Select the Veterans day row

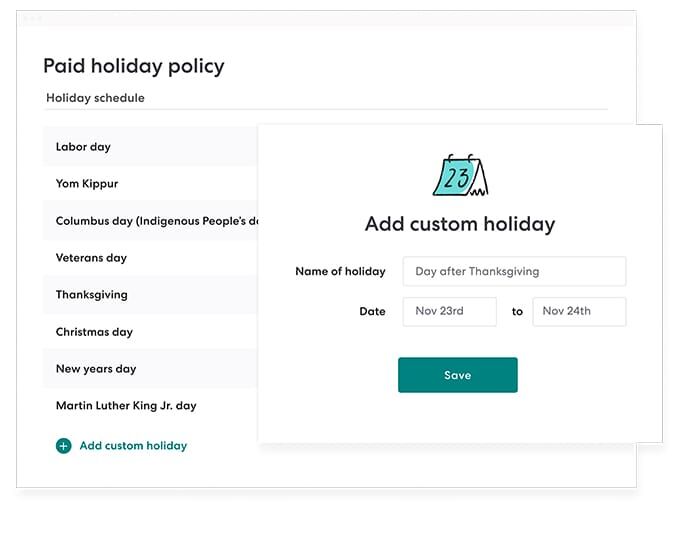(x=150, y=258)
